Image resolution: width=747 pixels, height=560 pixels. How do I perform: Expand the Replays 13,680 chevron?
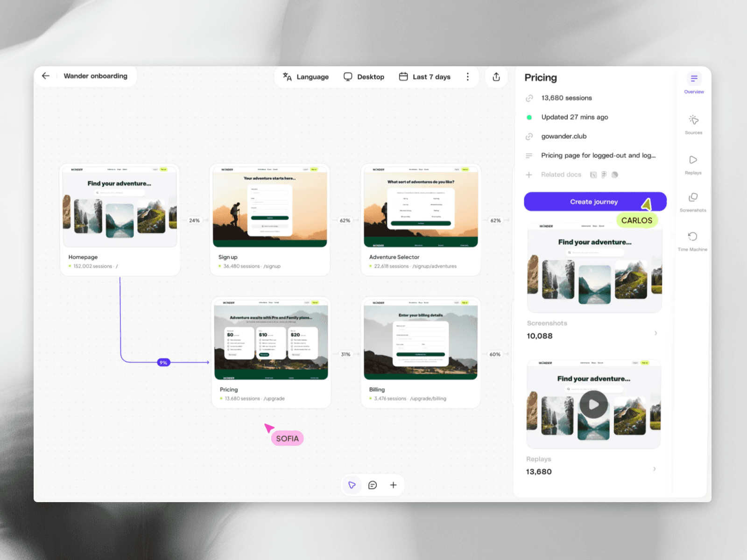[655, 469]
